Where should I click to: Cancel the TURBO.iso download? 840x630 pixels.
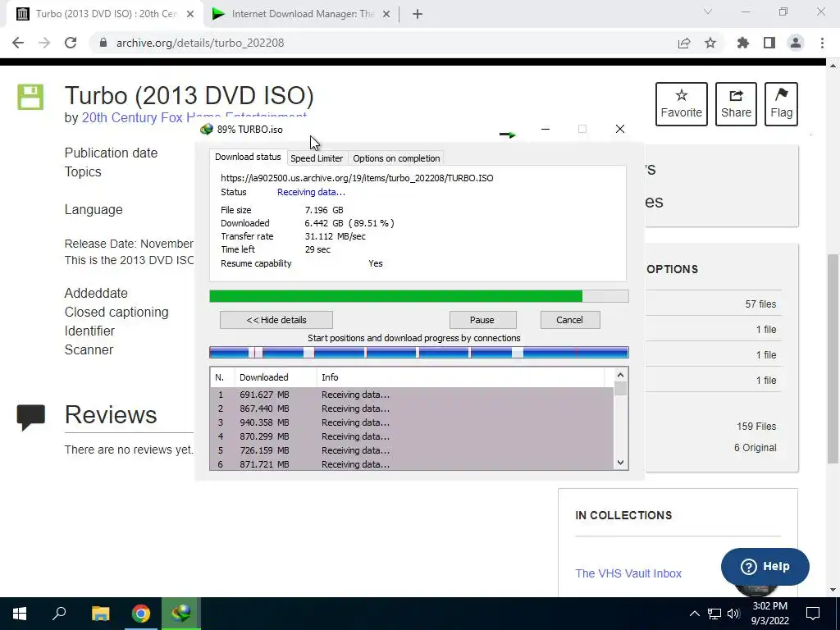(x=570, y=320)
